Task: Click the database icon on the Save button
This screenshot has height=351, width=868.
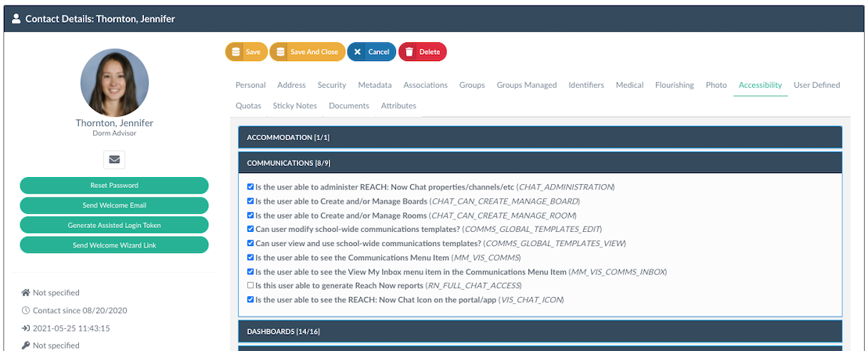Action: (x=236, y=52)
